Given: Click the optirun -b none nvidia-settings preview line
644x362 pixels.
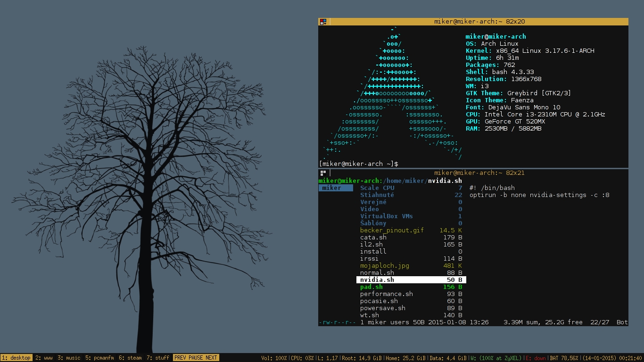Looking at the screenshot, I should (539, 195).
